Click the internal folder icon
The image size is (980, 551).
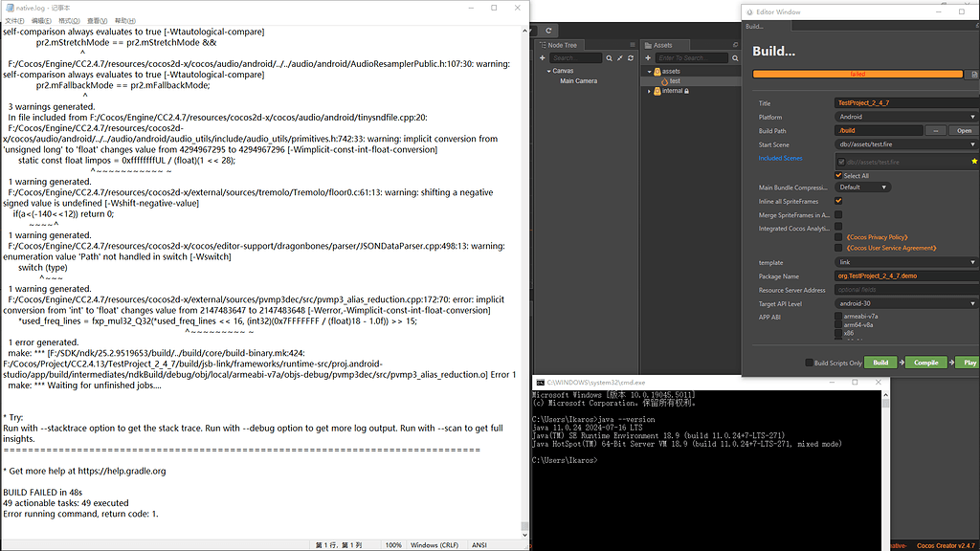[657, 91]
